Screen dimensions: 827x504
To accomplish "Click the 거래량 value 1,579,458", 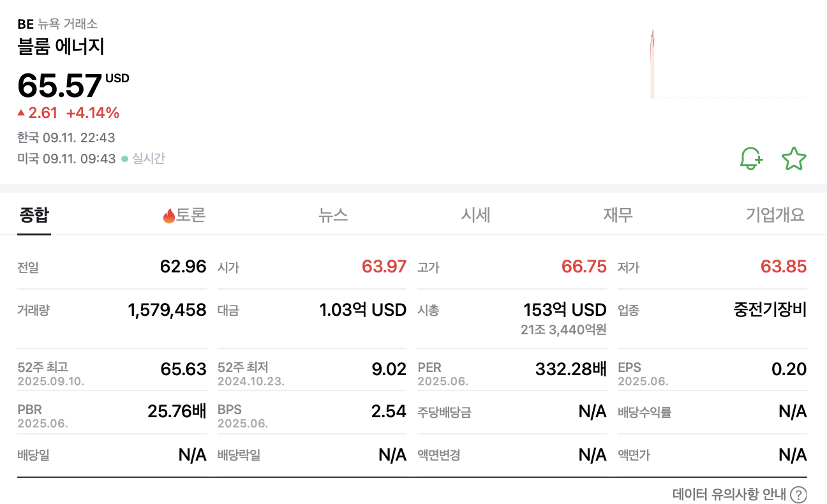I will (x=167, y=310).
